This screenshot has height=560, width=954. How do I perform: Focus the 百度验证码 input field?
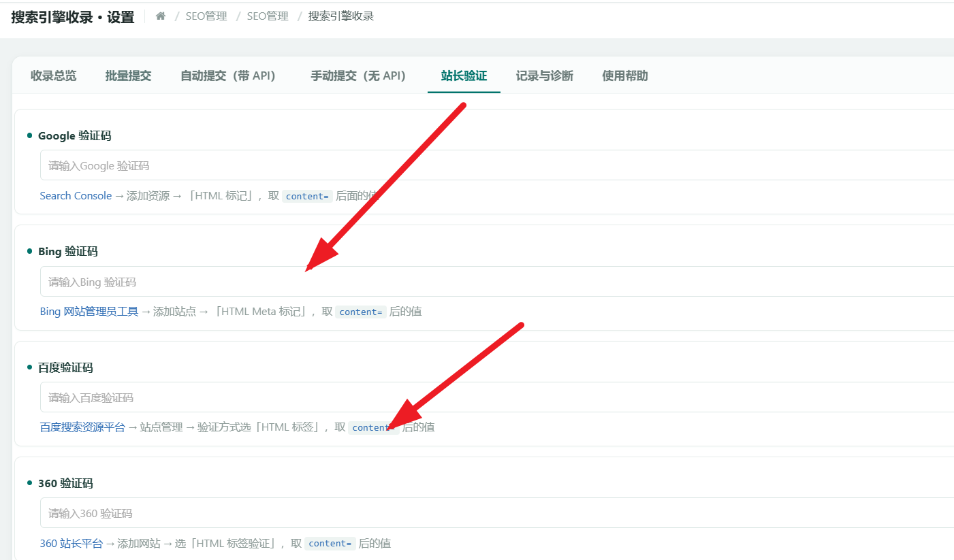pyautogui.click(x=497, y=397)
